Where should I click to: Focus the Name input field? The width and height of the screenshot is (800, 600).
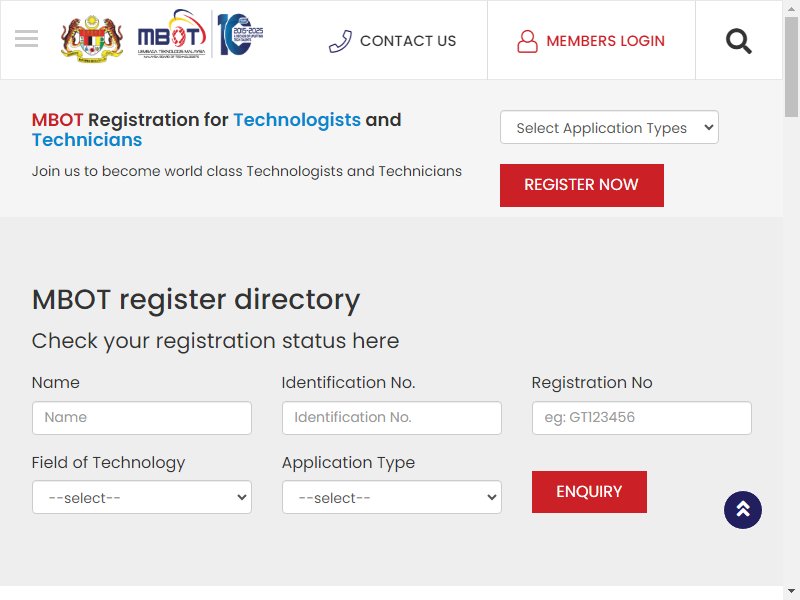click(142, 418)
